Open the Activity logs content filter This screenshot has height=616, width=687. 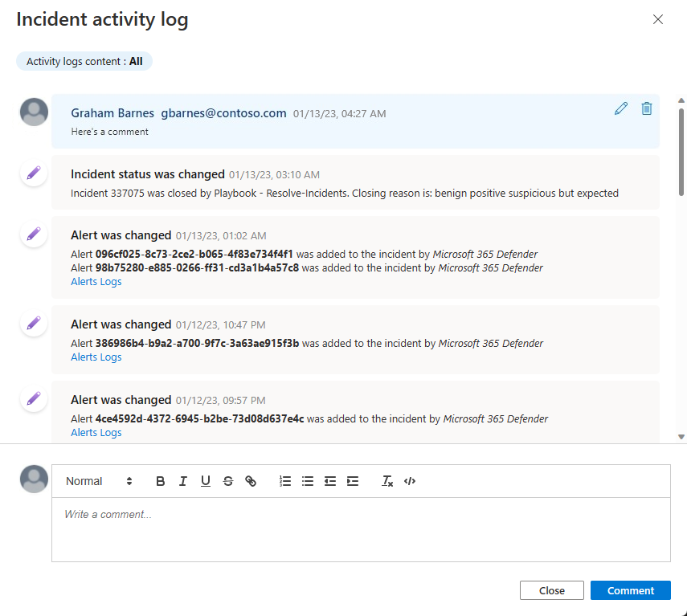[84, 61]
